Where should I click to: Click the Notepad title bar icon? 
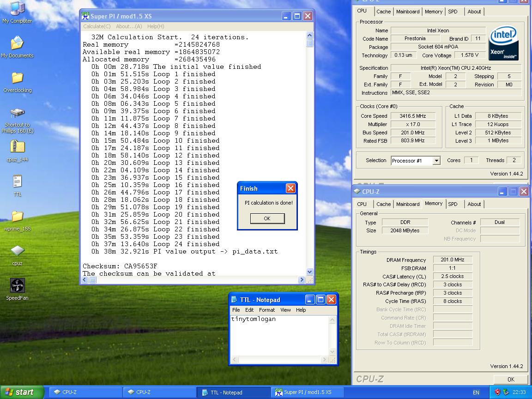234,299
